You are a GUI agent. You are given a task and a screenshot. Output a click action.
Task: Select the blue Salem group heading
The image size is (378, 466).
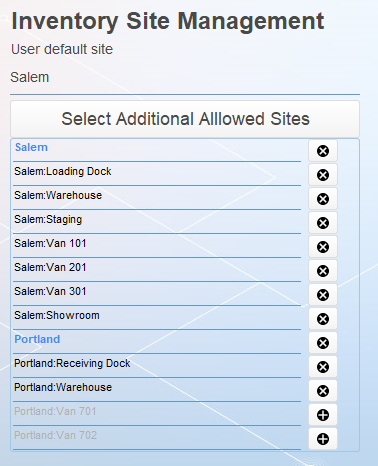pyautogui.click(x=31, y=147)
